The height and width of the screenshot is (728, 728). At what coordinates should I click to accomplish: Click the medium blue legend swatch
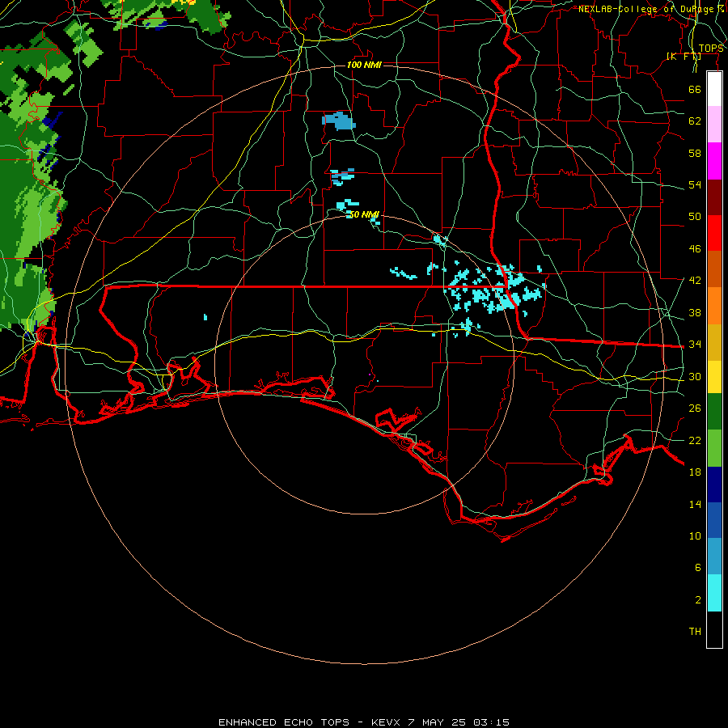point(714,520)
